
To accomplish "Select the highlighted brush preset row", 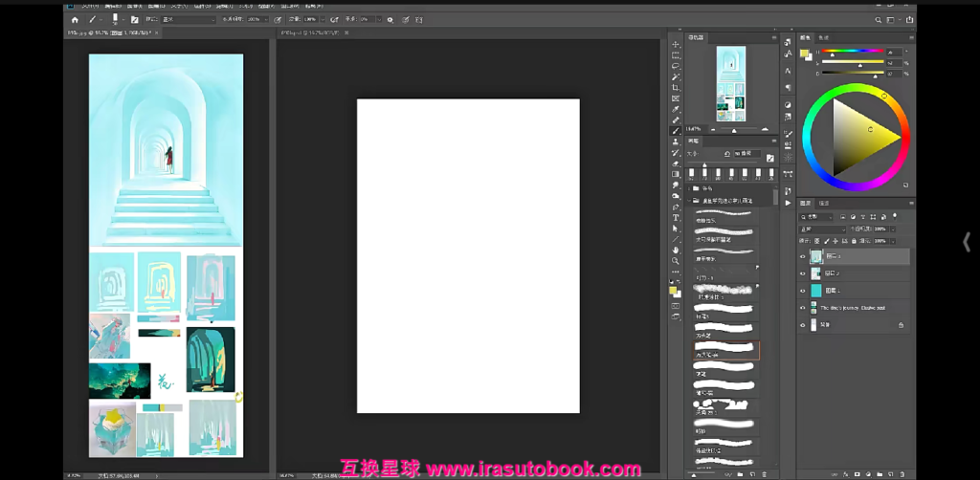I will pos(727,350).
